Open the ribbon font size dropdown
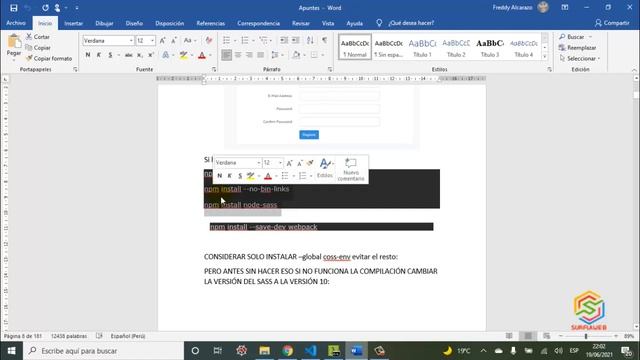Screen dimensions: 640x360 point(152,40)
